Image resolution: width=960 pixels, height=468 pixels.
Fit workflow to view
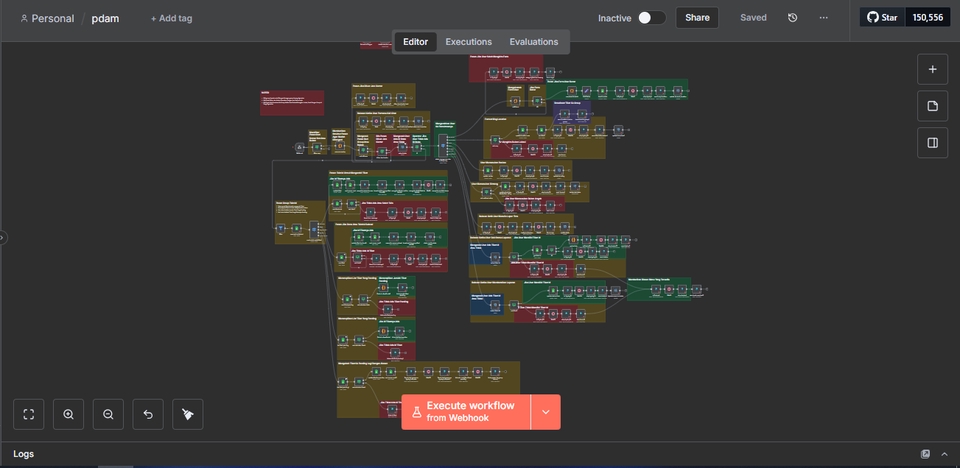[x=29, y=414]
